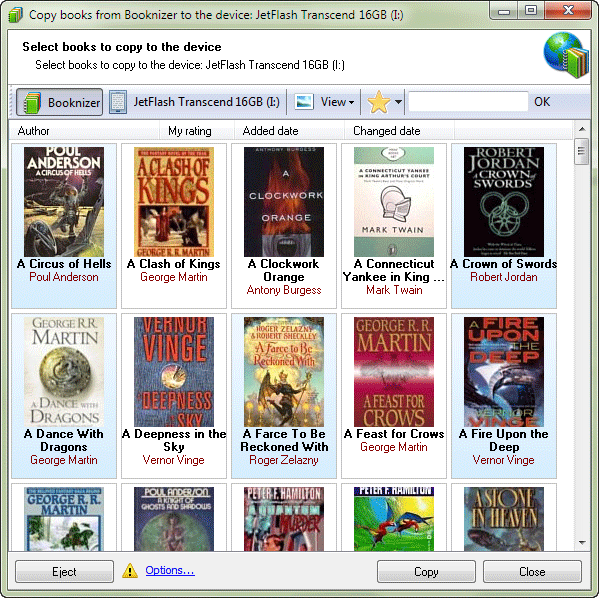Expand the star filter dropdown arrow
Image resolution: width=599 pixels, height=598 pixels.
coord(398,102)
